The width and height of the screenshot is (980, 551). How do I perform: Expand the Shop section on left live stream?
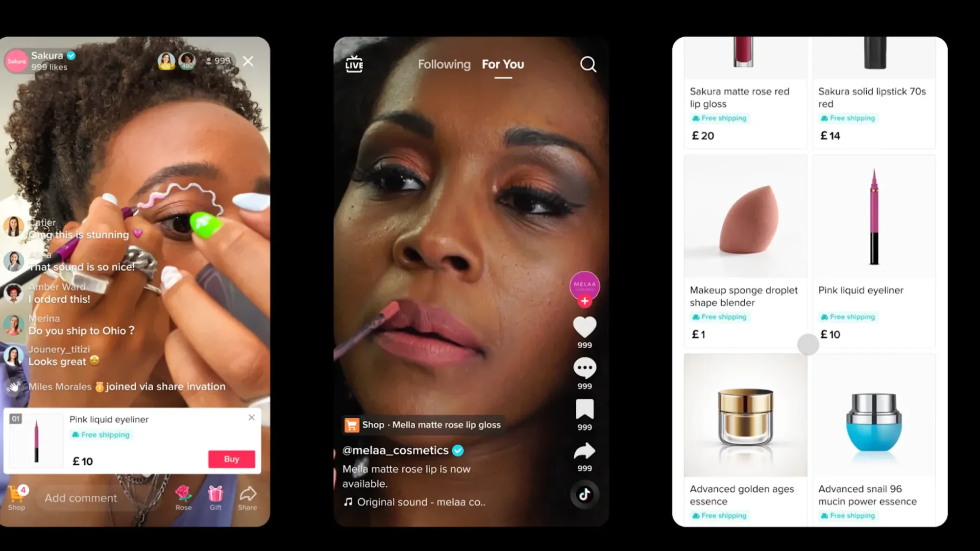click(16, 497)
